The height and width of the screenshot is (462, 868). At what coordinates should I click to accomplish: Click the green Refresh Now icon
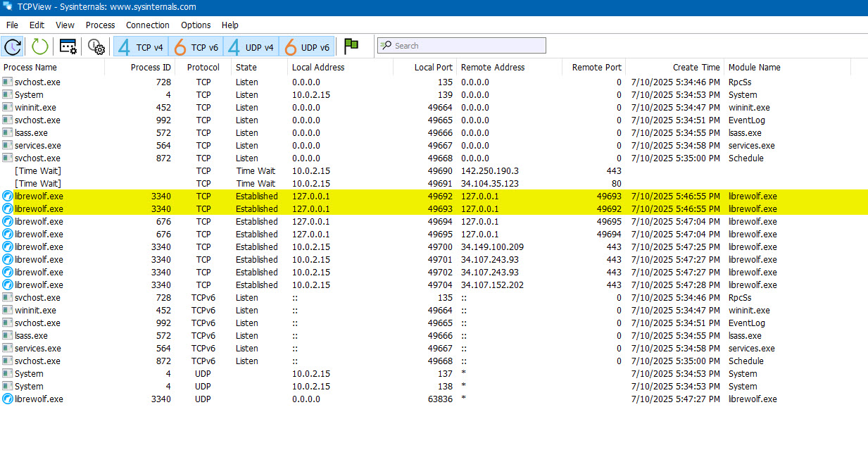pyautogui.click(x=40, y=46)
